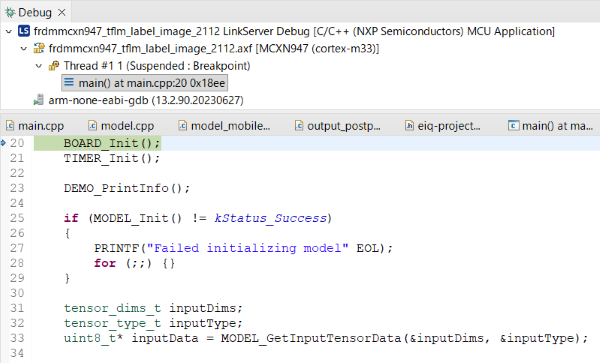Close the Debug view tab
This screenshot has width=600, height=363.
[62, 13]
